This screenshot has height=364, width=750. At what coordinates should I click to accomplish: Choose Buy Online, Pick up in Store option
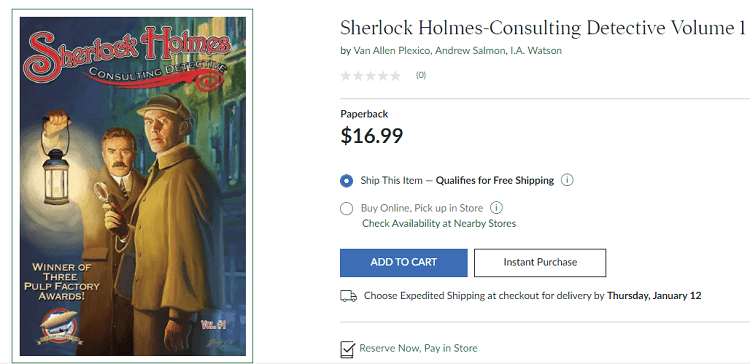(346, 209)
